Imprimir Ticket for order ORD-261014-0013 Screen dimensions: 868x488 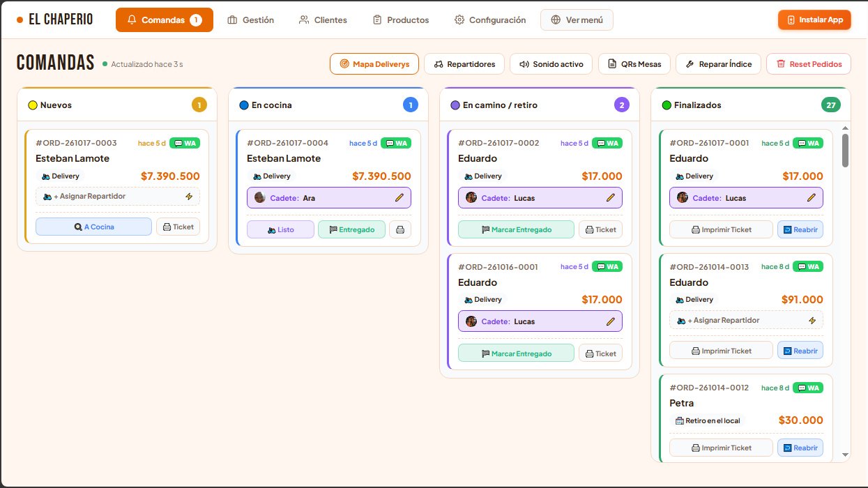coord(721,351)
